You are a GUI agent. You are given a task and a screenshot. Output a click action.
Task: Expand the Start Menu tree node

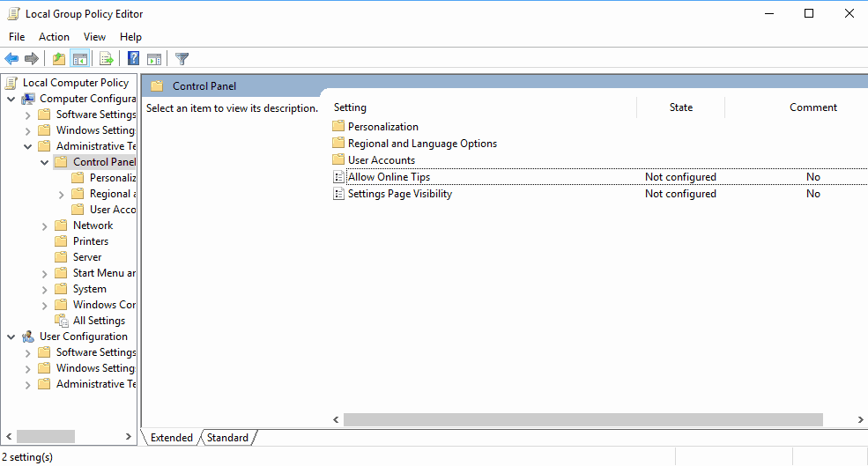point(45,274)
